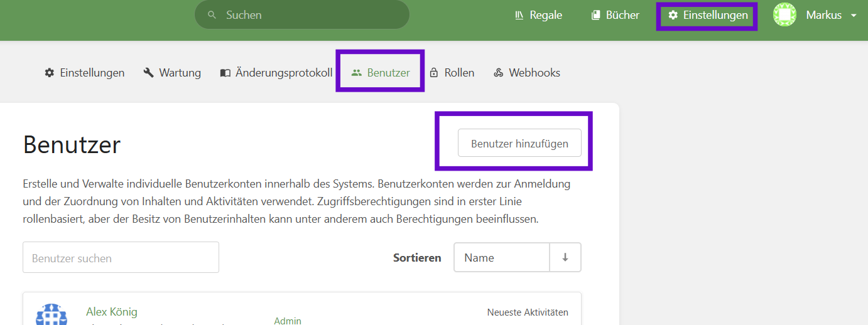
Task: Click Markus user avatar
Action: 784,15
